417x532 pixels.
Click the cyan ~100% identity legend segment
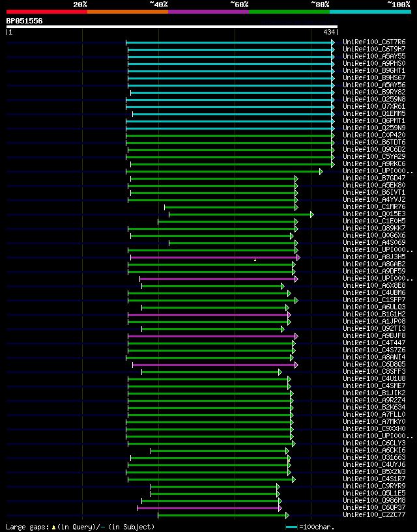point(371,12)
